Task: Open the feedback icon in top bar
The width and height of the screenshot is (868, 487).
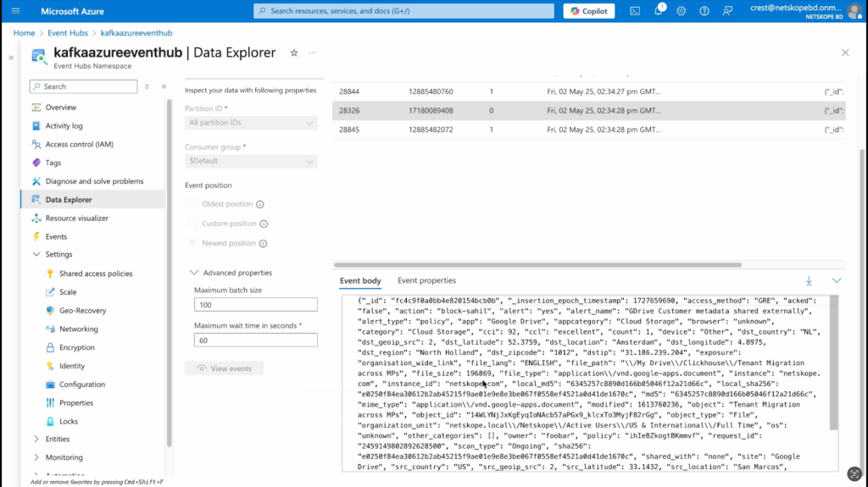Action: (x=727, y=11)
